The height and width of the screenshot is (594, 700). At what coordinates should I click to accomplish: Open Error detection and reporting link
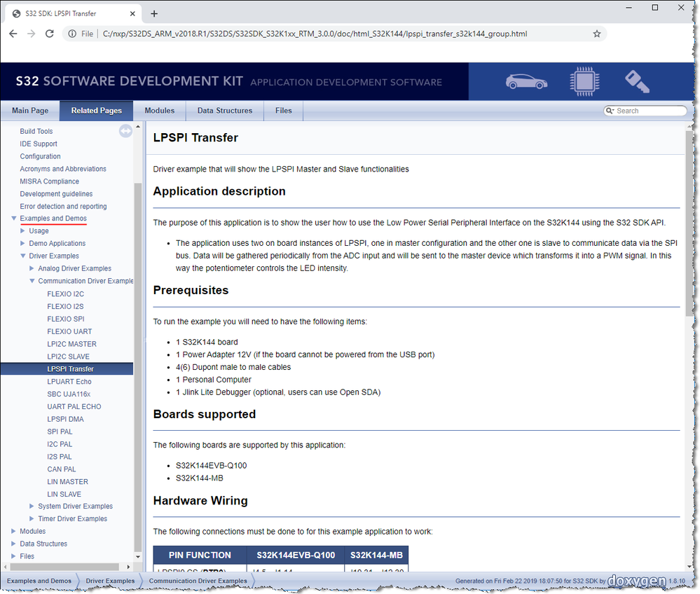[x=63, y=206]
